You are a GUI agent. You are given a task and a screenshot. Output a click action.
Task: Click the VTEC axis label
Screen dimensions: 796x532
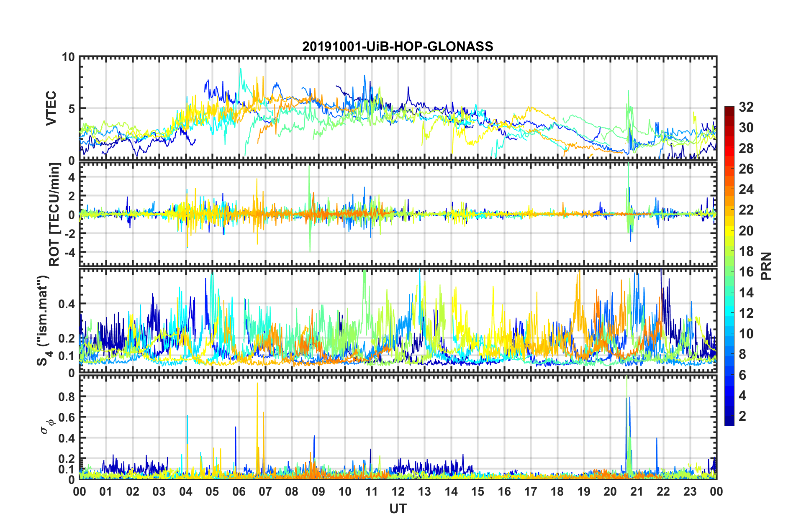click(51, 108)
